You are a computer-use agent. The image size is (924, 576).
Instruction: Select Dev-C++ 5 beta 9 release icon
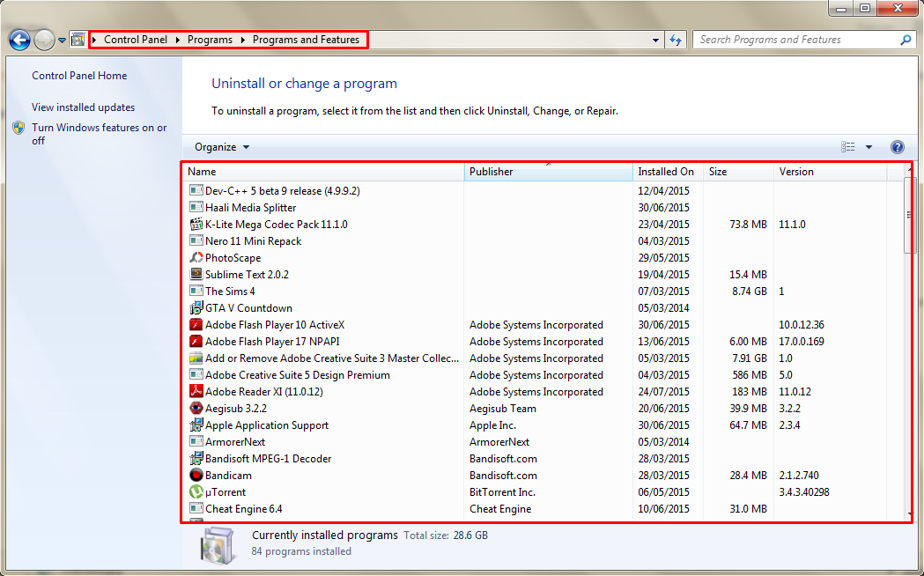[x=196, y=190]
